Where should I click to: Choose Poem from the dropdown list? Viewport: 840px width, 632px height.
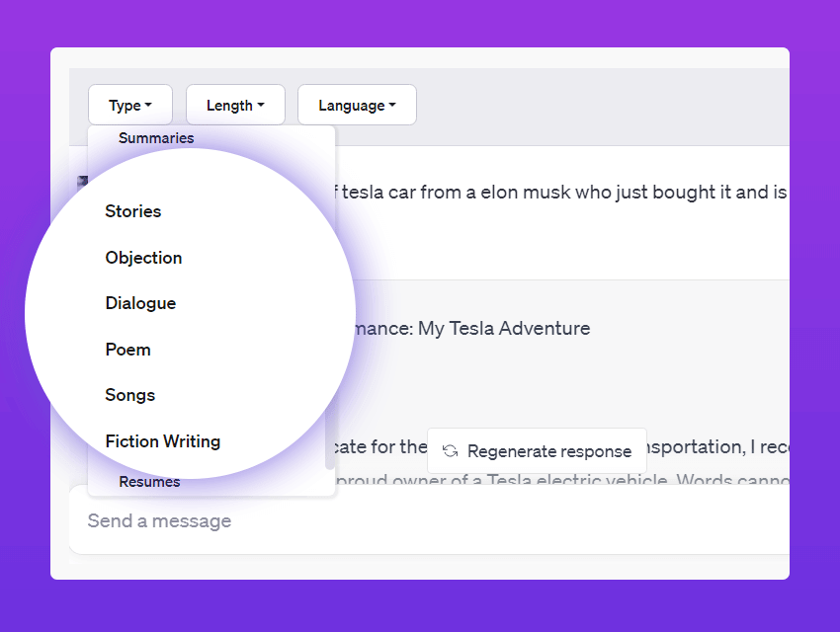128,350
